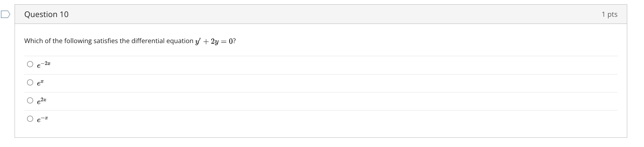Click the plus sign in the equation
The width and height of the screenshot is (644, 147).
tap(206, 42)
